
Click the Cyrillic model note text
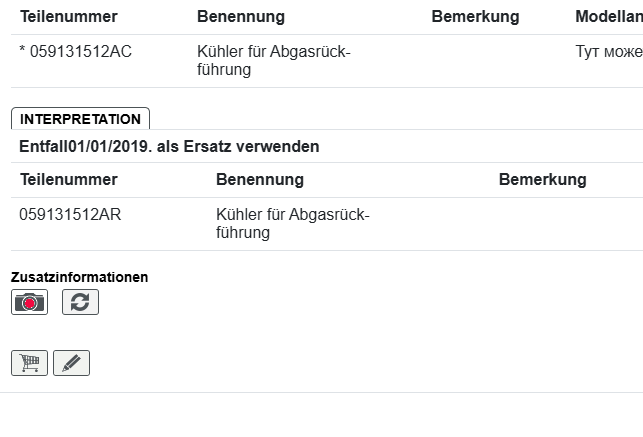coord(608,52)
